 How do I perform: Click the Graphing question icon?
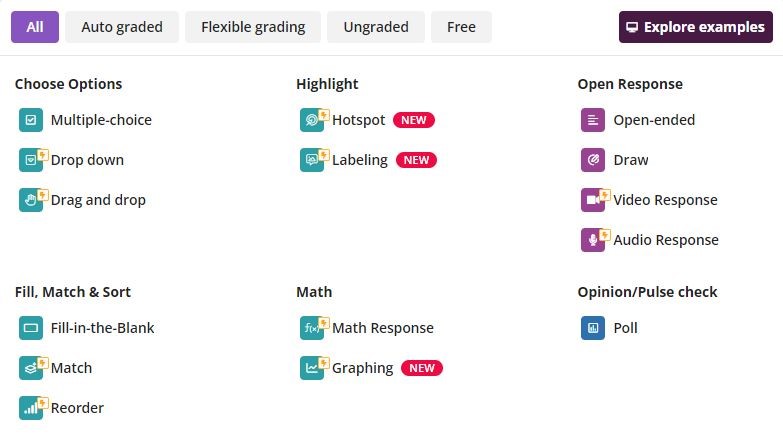click(x=312, y=368)
